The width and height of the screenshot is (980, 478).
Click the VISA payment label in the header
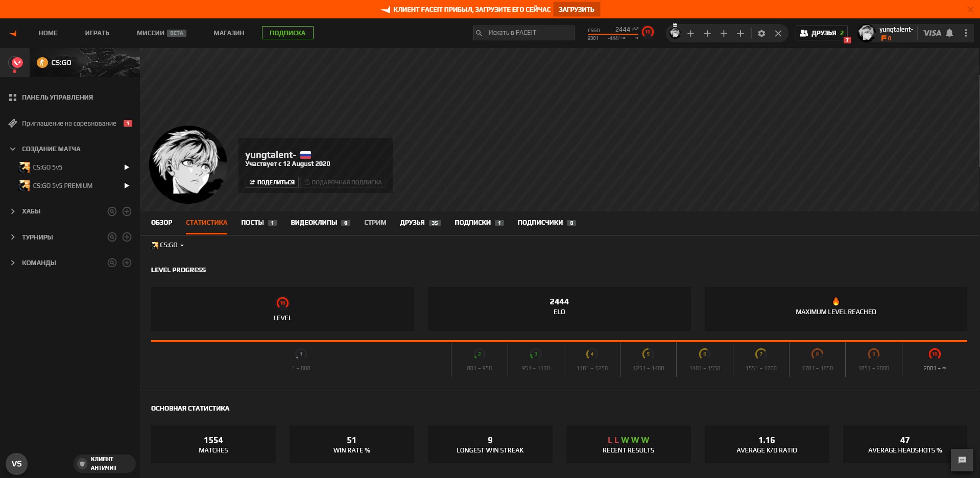[932, 33]
